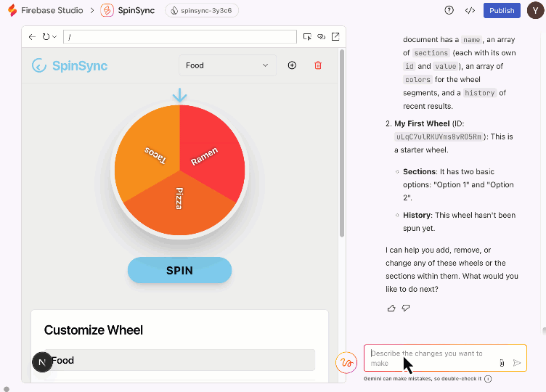Screen dimensions: 546x392
Task: Click the SpinSync breadcrumb item
Action: pos(128,10)
